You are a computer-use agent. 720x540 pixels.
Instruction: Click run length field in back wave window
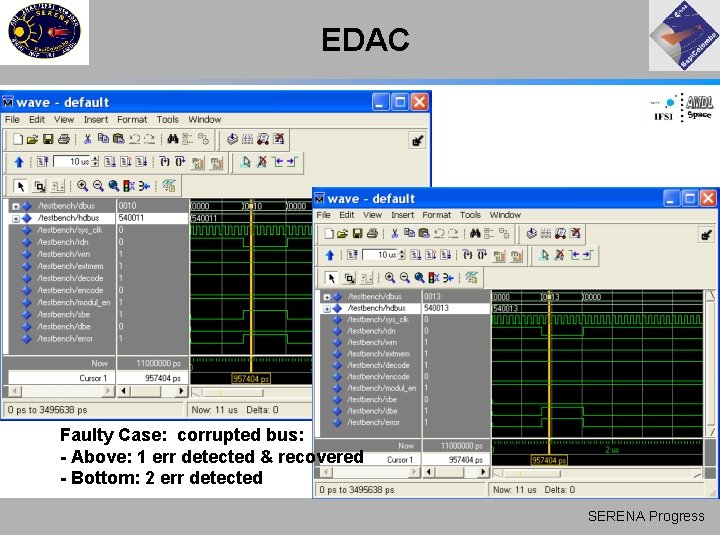tap(73, 162)
